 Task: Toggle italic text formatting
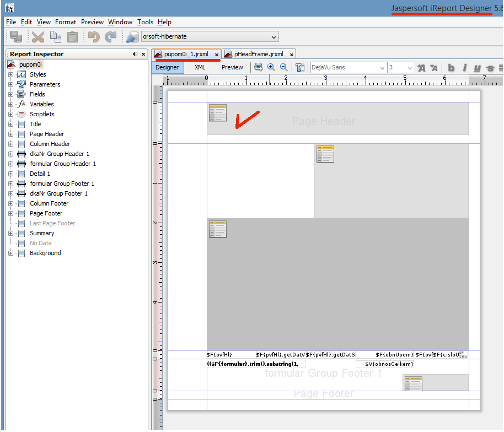click(464, 68)
